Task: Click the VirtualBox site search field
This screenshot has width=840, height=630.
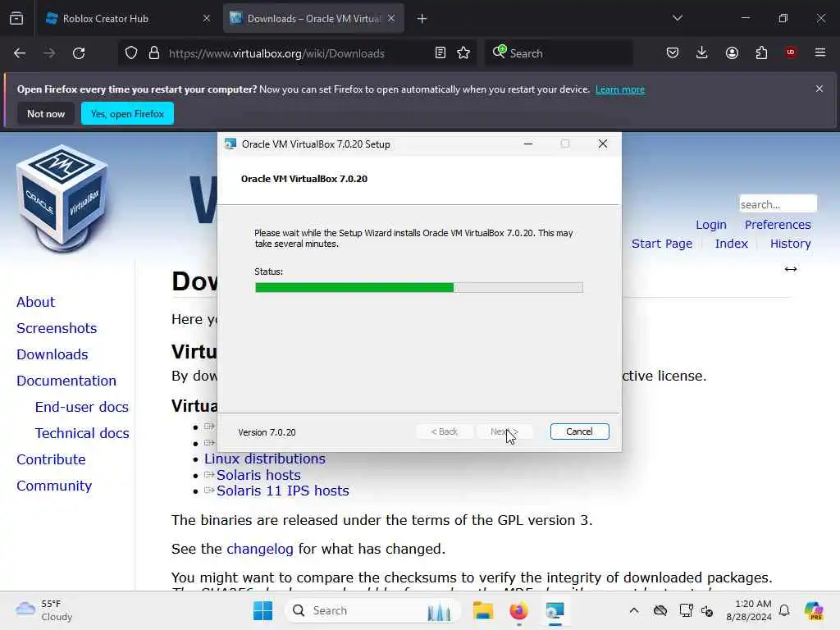Action: [x=778, y=204]
